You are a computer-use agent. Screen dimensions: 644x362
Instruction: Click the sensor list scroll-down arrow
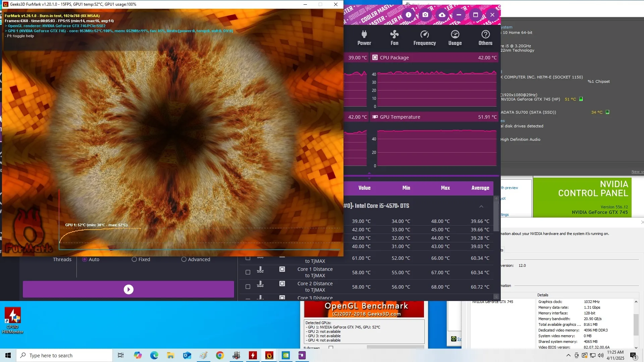point(496,297)
